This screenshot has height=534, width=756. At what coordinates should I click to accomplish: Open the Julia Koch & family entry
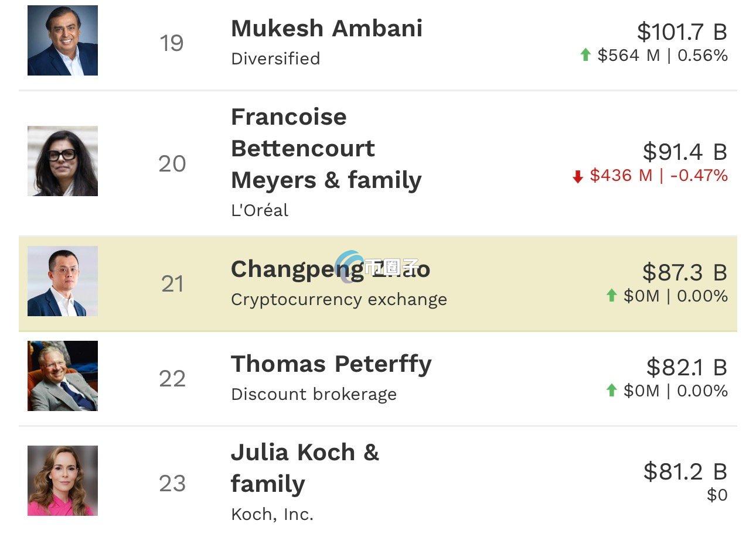pyautogui.click(x=305, y=468)
